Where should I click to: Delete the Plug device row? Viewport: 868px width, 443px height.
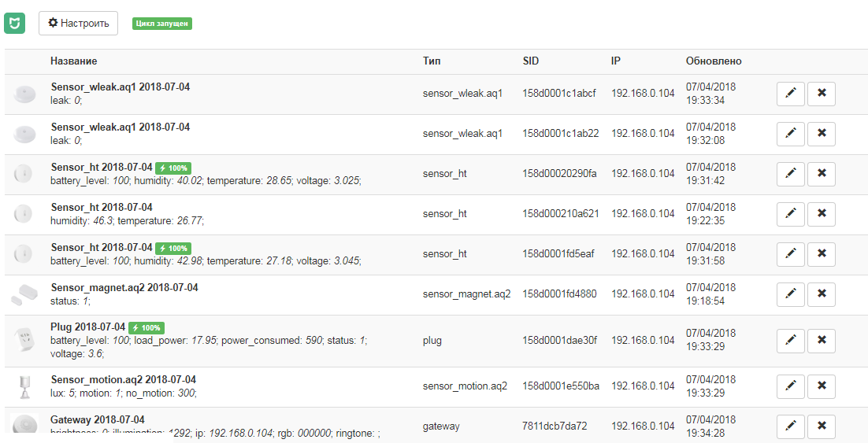[x=822, y=341]
